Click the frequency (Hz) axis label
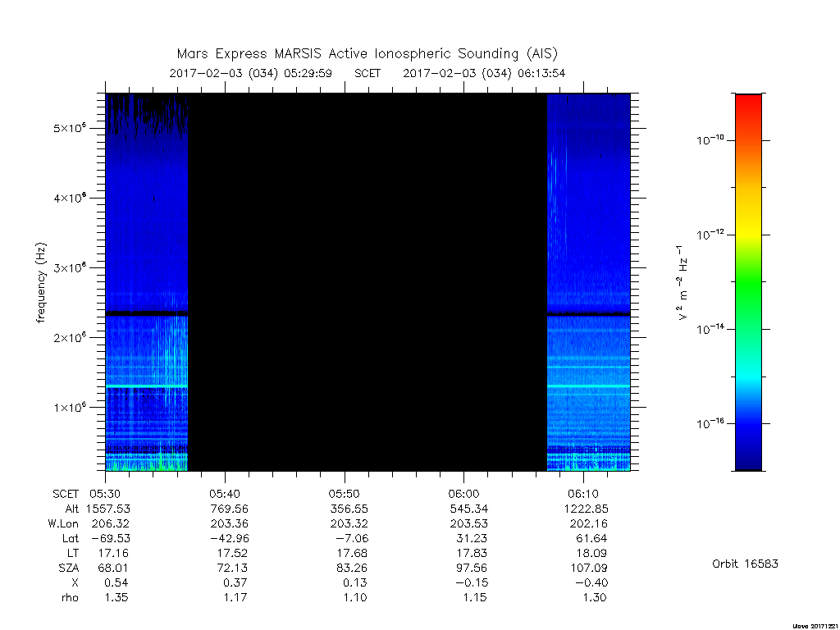 41,282
